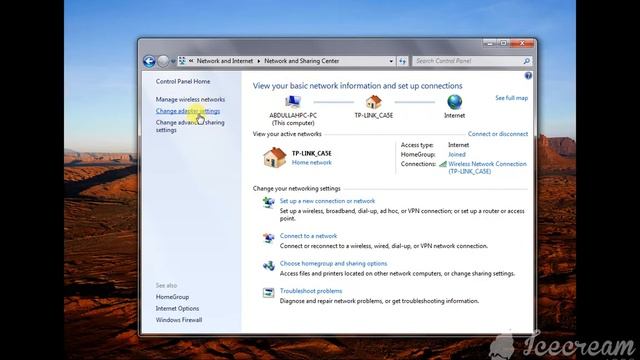
Task: Click the Control Panel icon in address bar
Action: pos(182,61)
